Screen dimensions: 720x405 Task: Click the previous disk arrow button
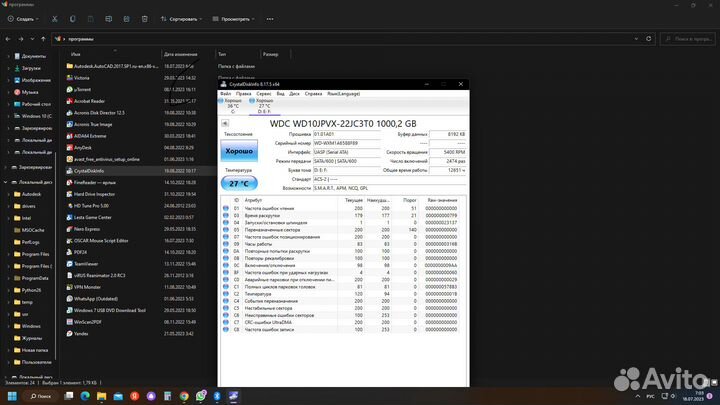(225, 123)
